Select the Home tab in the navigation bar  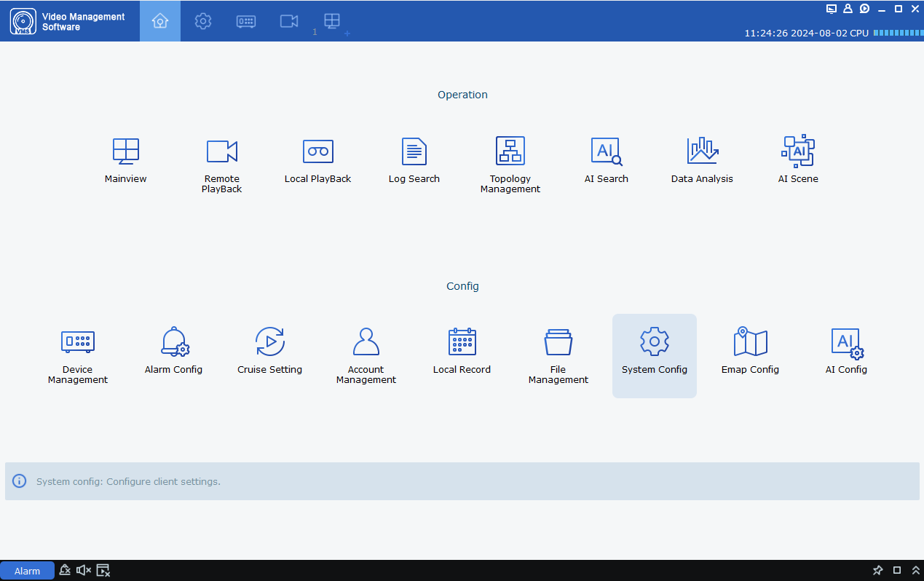(x=159, y=21)
